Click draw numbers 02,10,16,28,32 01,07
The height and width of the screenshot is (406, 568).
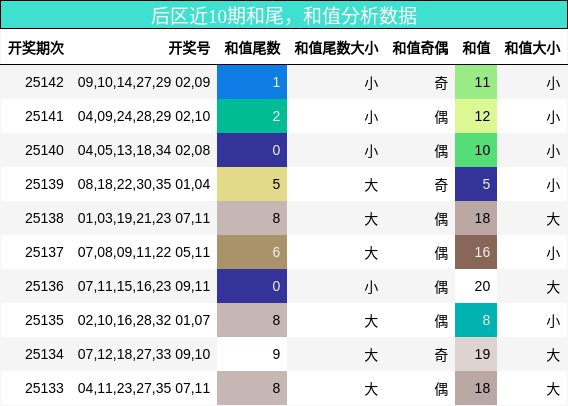coord(144,321)
